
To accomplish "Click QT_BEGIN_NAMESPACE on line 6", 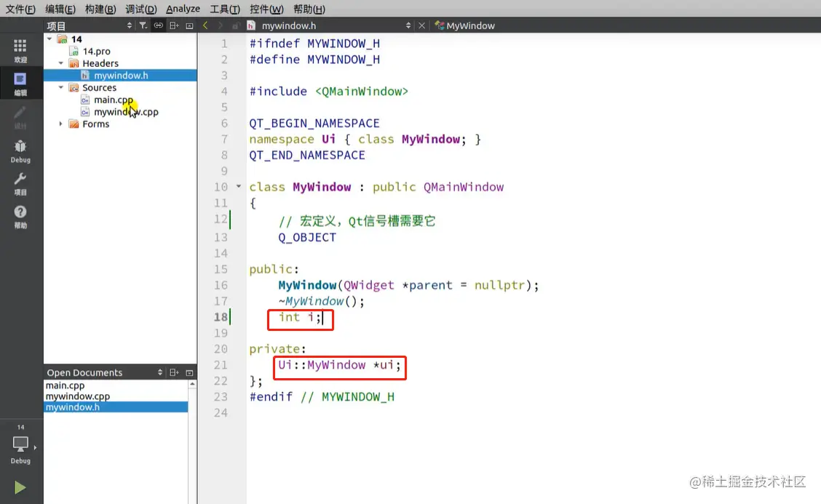I will [x=314, y=123].
